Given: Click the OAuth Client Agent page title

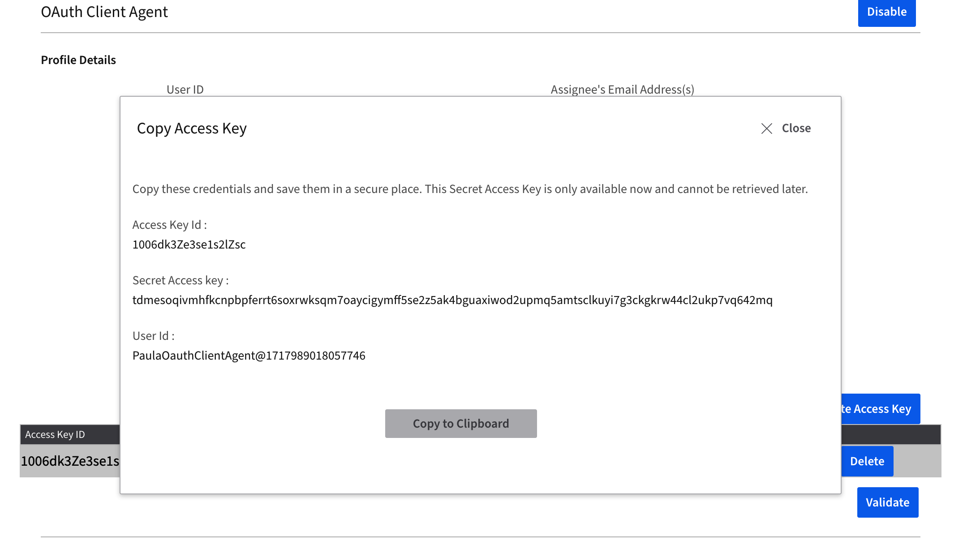Looking at the screenshot, I should pyautogui.click(x=104, y=12).
